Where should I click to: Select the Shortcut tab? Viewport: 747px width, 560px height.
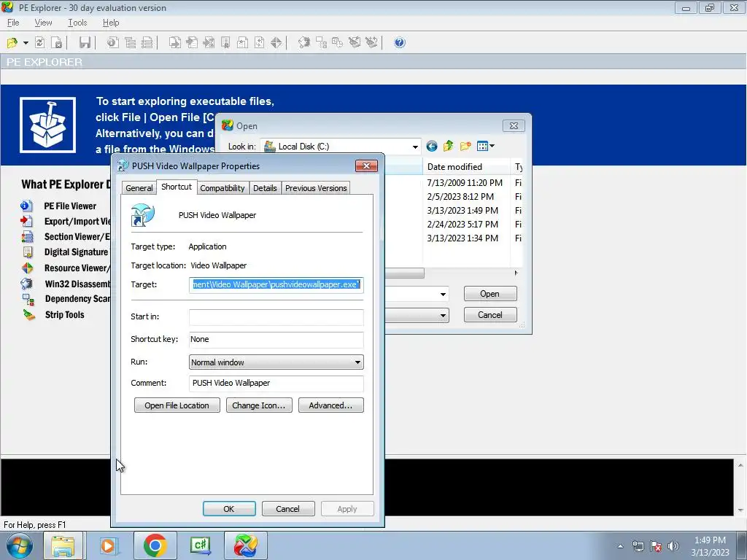[177, 187]
